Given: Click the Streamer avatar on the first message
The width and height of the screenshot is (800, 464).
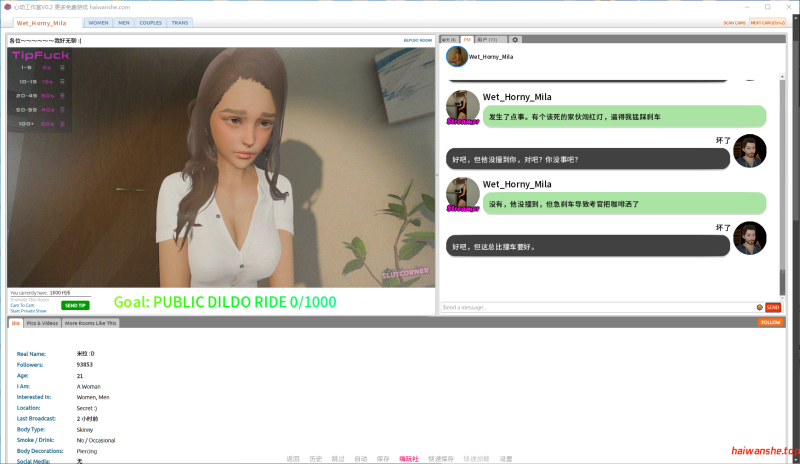Looking at the screenshot, I should [x=462, y=108].
